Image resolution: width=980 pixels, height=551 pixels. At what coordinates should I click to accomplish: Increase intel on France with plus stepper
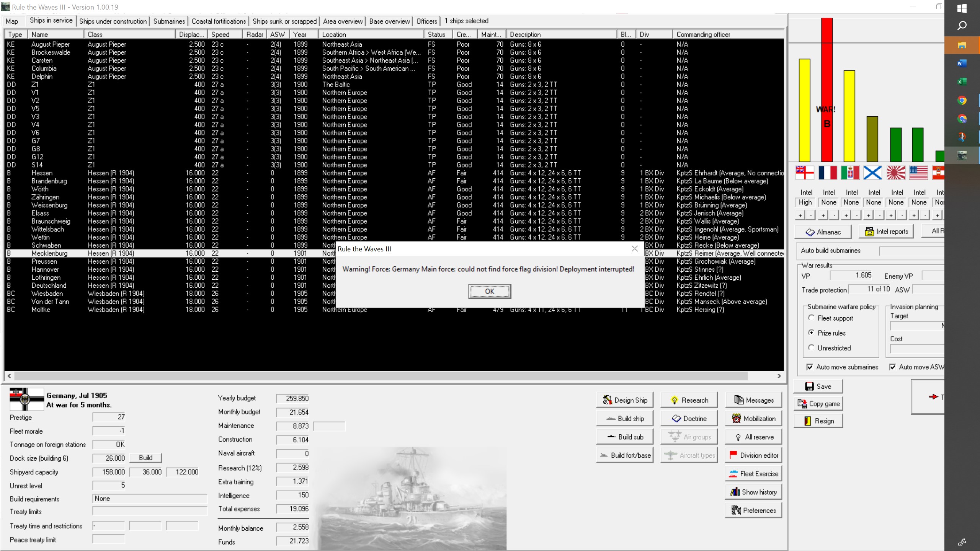[823, 215]
